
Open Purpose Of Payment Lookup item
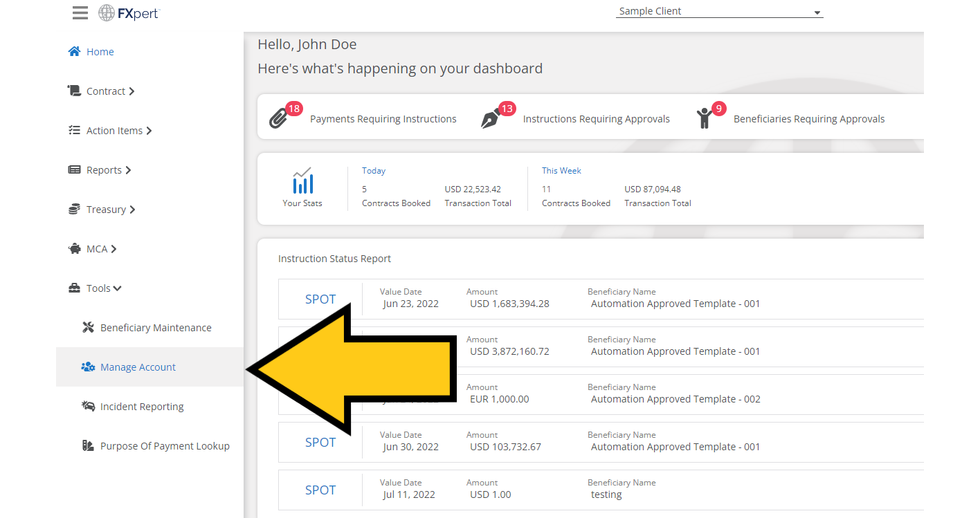(165, 446)
